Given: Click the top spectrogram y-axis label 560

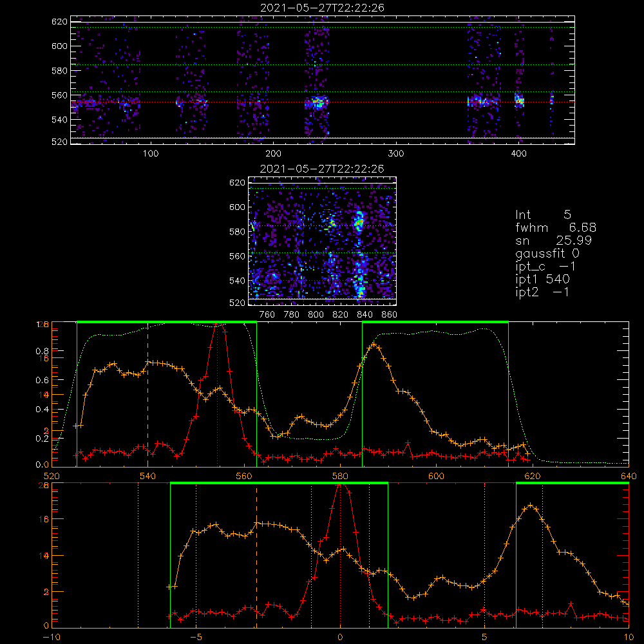Looking at the screenshot, I should pyautogui.click(x=59, y=95).
